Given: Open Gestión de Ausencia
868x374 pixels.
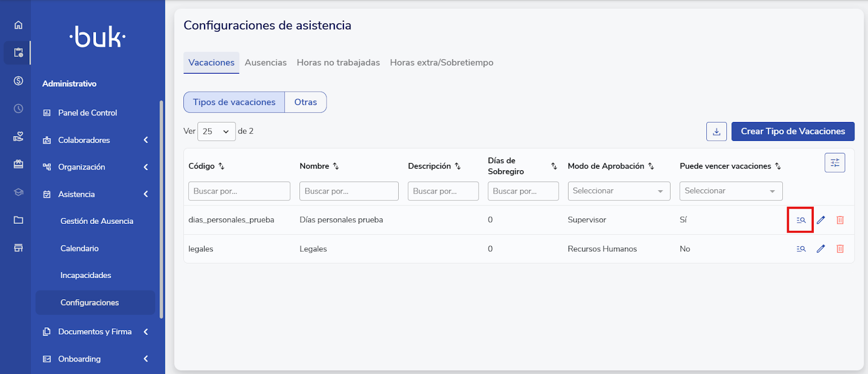Looking at the screenshot, I should (97, 221).
